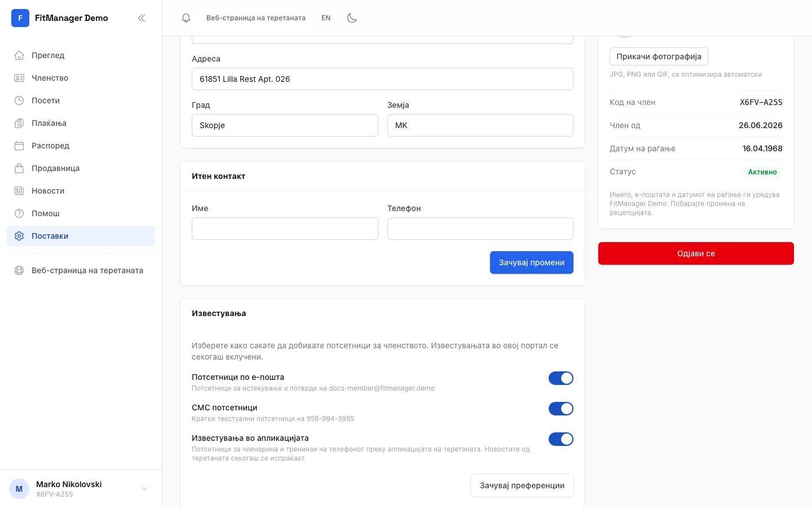
Task: Toggle Известувања во апликацијата switch
Action: 561,439
